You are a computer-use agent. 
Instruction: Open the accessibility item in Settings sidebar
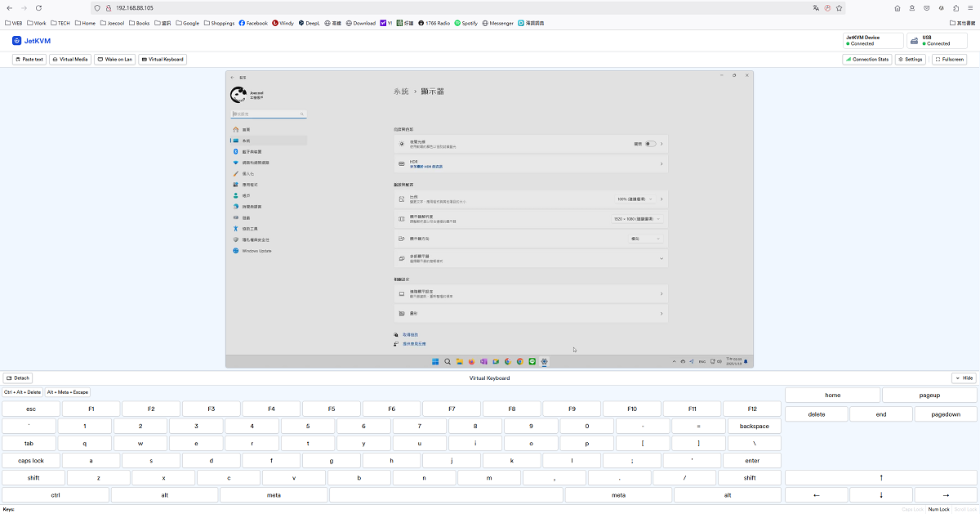click(269, 229)
